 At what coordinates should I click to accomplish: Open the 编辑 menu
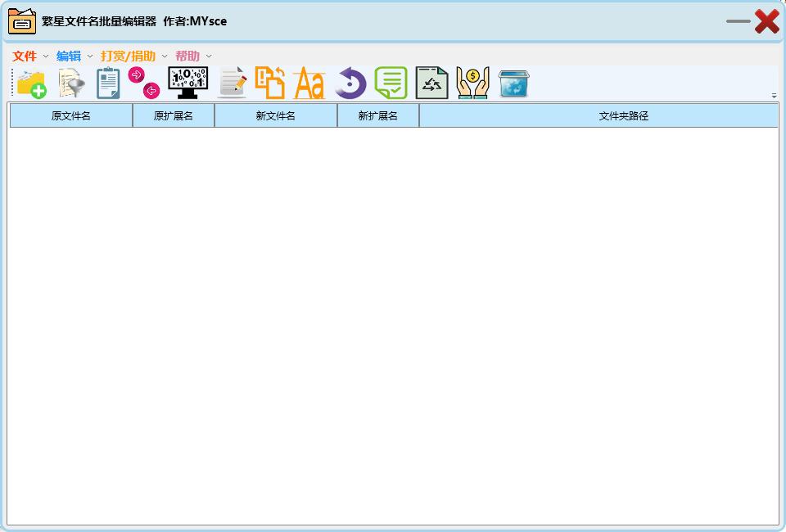tap(69, 56)
